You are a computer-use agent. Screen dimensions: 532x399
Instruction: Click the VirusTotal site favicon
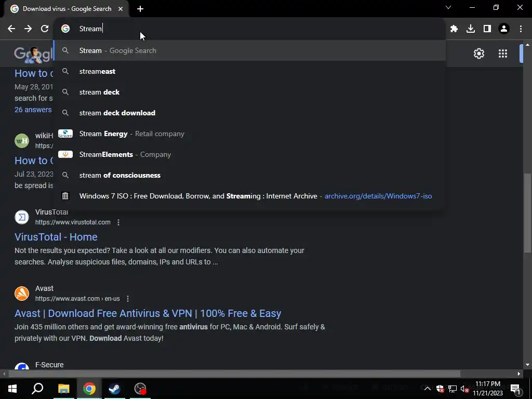click(x=22, y=217)
